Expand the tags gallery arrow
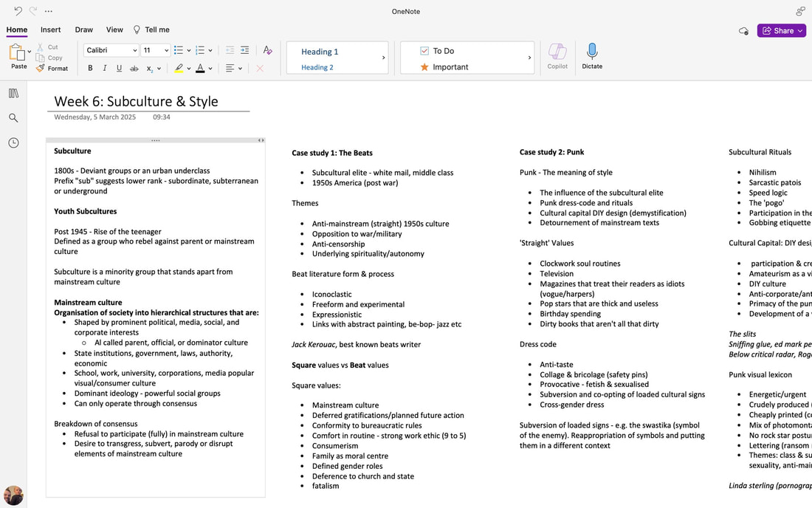 tap(529, 58)
